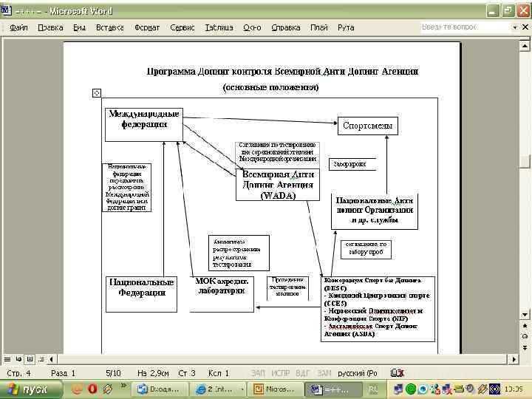Toggle ИСПР track changes status indicator

(280, 373)
